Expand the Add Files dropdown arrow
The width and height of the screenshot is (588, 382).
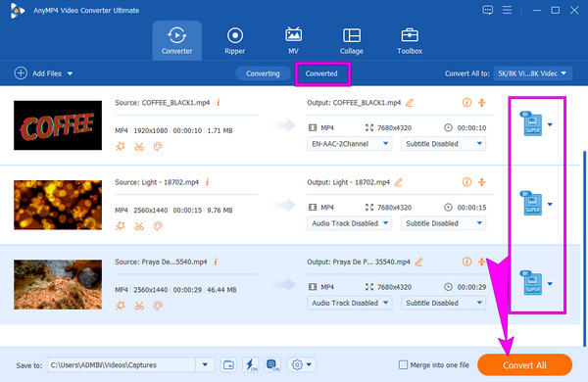(70, 73)
